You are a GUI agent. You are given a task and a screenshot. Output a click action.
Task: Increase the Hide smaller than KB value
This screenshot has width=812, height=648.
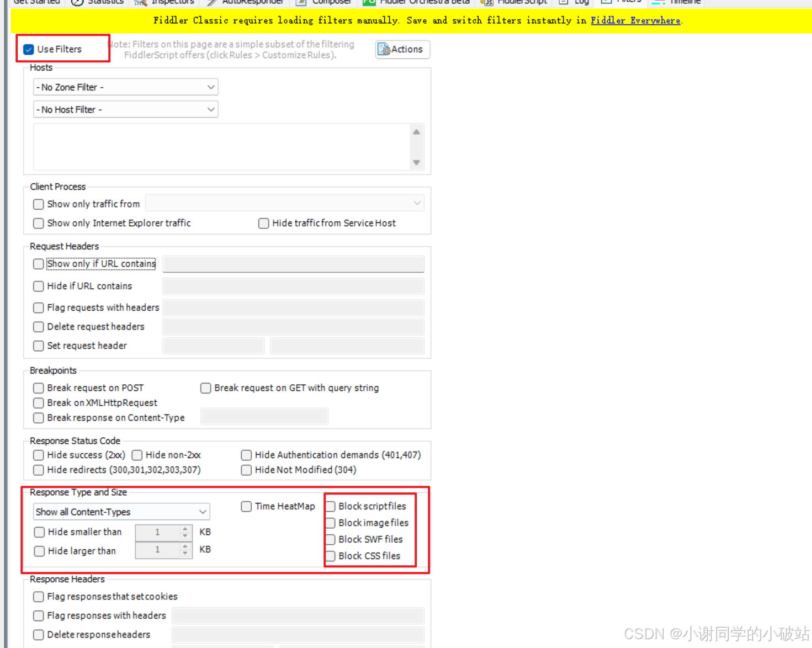tap(185, 529)
